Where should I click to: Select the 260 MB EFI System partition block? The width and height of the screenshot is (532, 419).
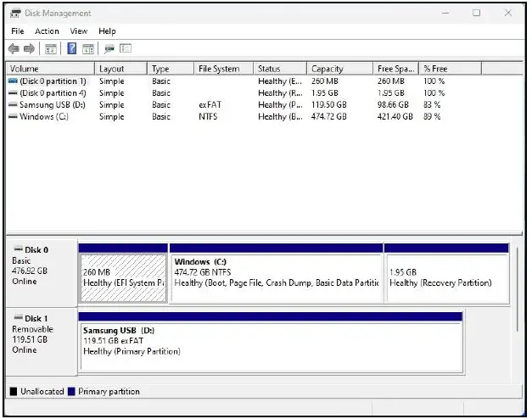[123, 273]
